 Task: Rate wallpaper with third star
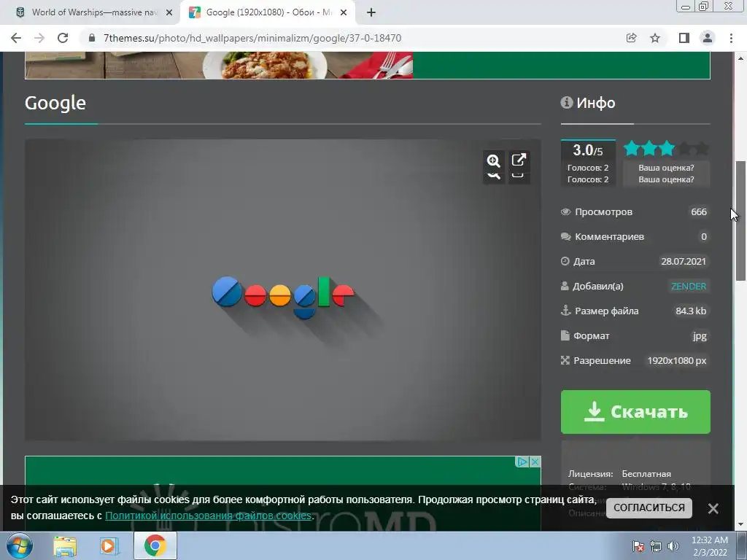[667, 149]
